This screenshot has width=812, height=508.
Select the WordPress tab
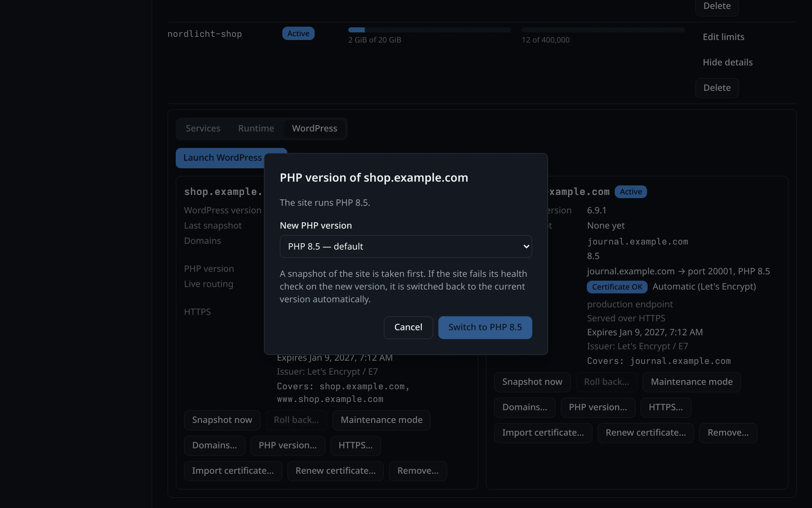coord(314,128)
